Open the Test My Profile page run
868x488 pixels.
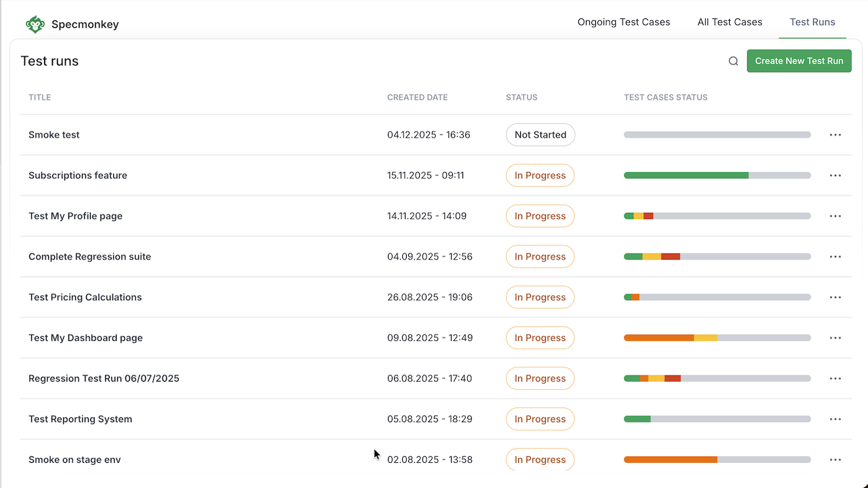pyautogui.click(x=75, y=216)
